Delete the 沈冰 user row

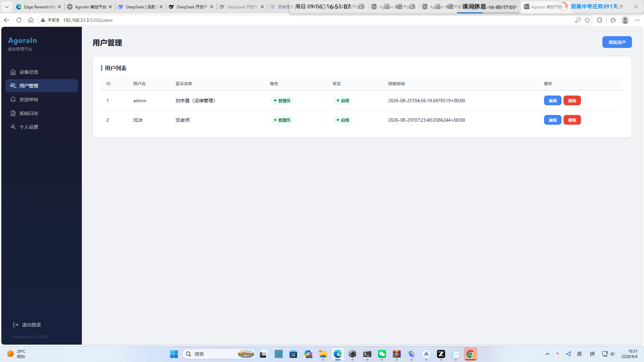[x=572, y=120]
